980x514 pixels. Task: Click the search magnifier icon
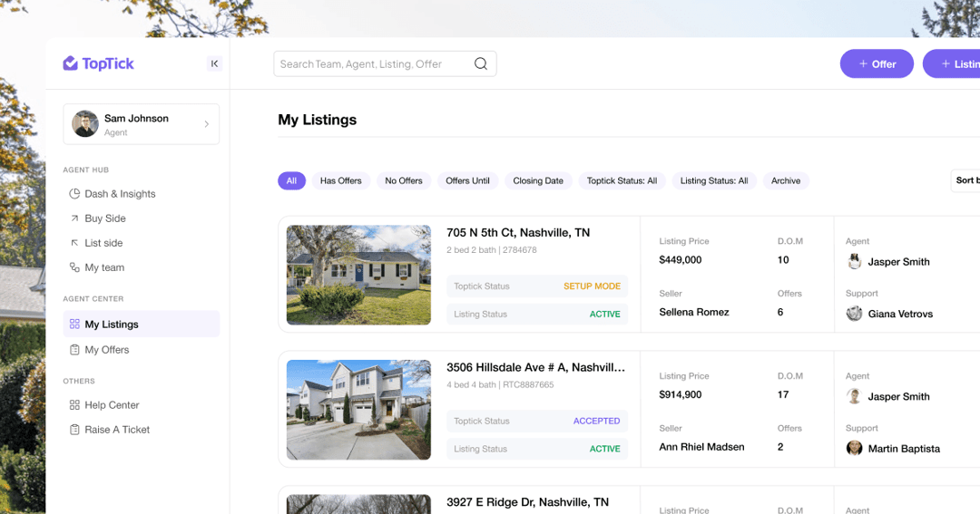[x=481, y=63]
